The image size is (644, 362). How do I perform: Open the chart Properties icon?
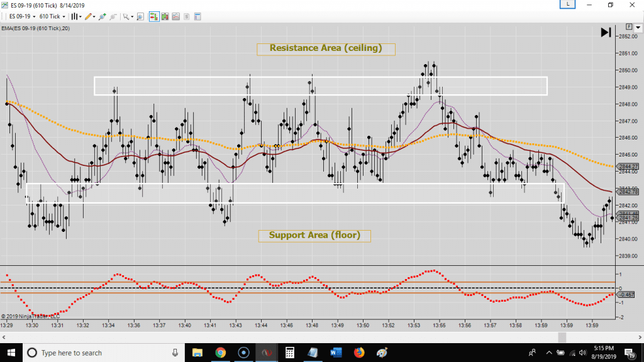pos(197,16)
